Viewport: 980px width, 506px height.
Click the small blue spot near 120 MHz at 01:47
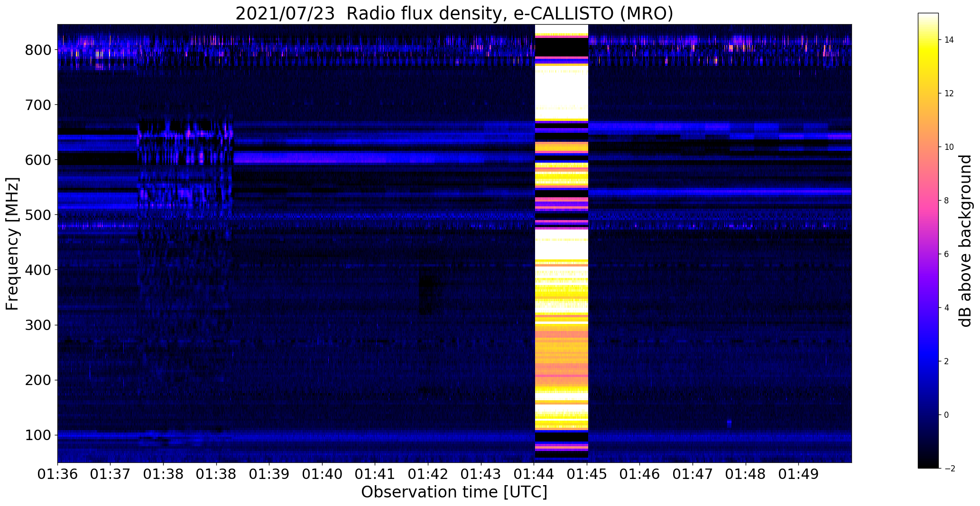point(729,423)
